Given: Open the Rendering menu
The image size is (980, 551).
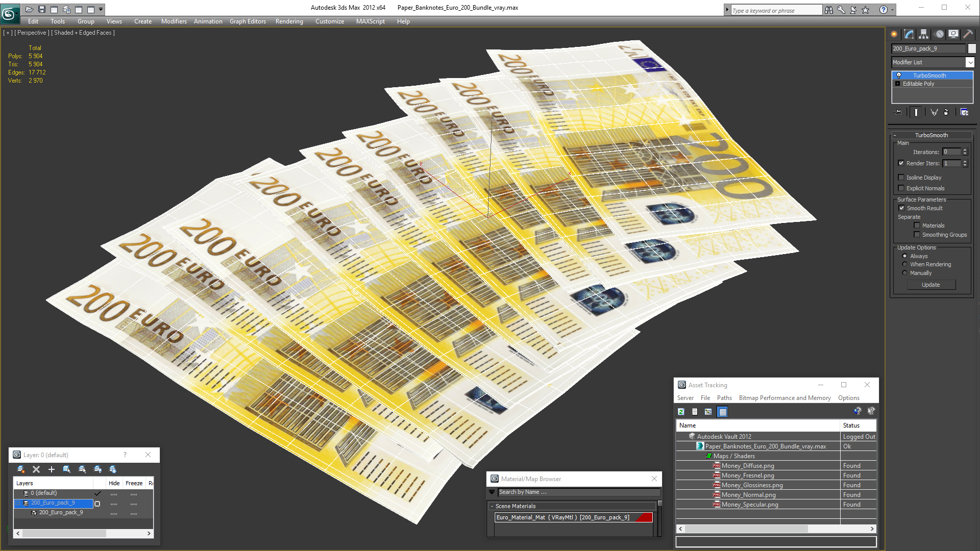Looking at the screenshot, I should click(x=289, y=21).
